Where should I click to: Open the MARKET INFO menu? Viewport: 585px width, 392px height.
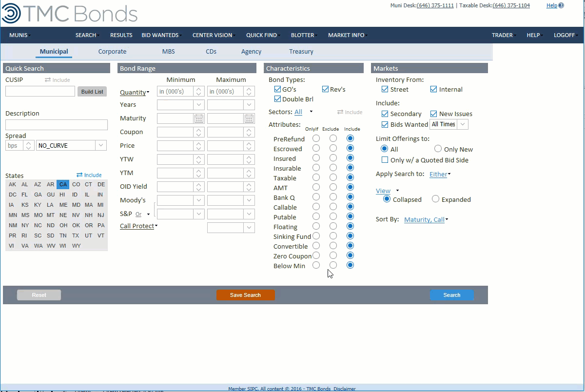[x=348, y=35]
